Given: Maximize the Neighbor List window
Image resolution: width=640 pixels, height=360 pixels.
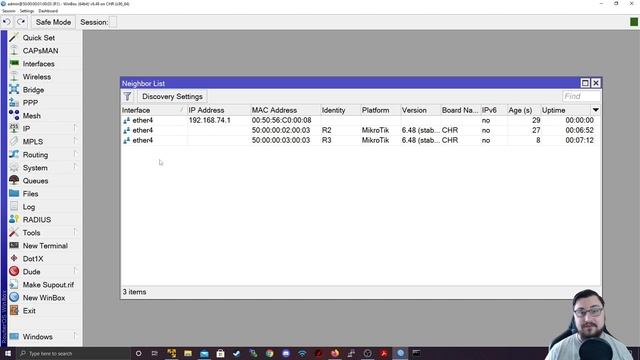Looking at the screenshot, I should (585, 83).
